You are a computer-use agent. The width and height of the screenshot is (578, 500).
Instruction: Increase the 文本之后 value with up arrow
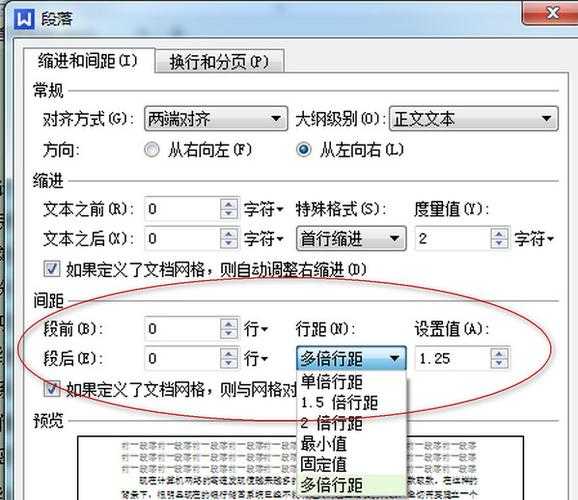(229, 234)
